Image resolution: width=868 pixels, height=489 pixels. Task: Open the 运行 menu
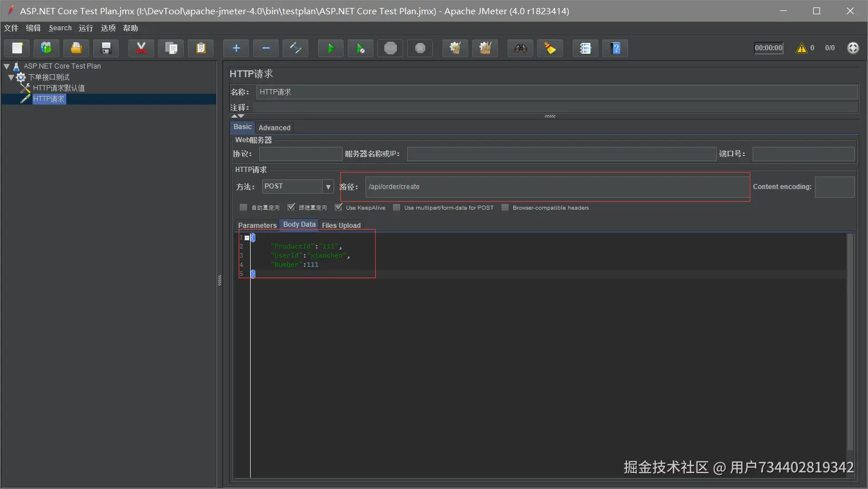click(86, 28)
